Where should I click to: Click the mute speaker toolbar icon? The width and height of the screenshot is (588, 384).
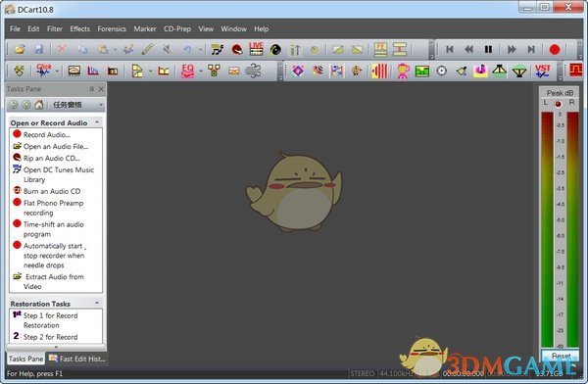(x=168, y=50)
